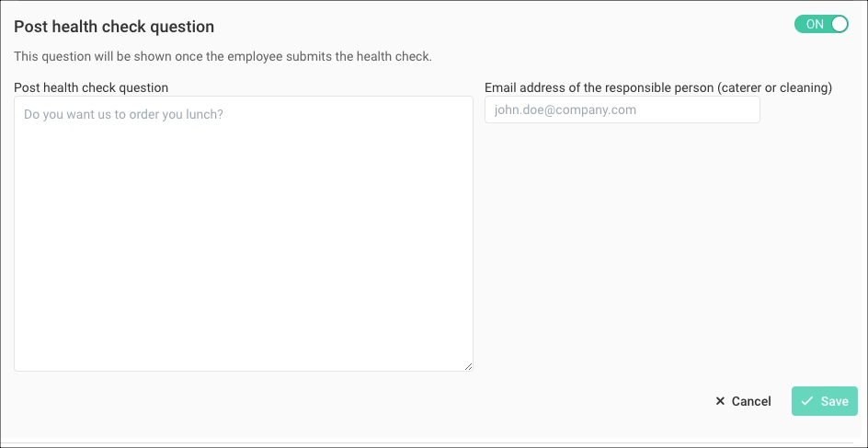
Task: Click the john.doe@company.com placeholder text
Action: 565,109
